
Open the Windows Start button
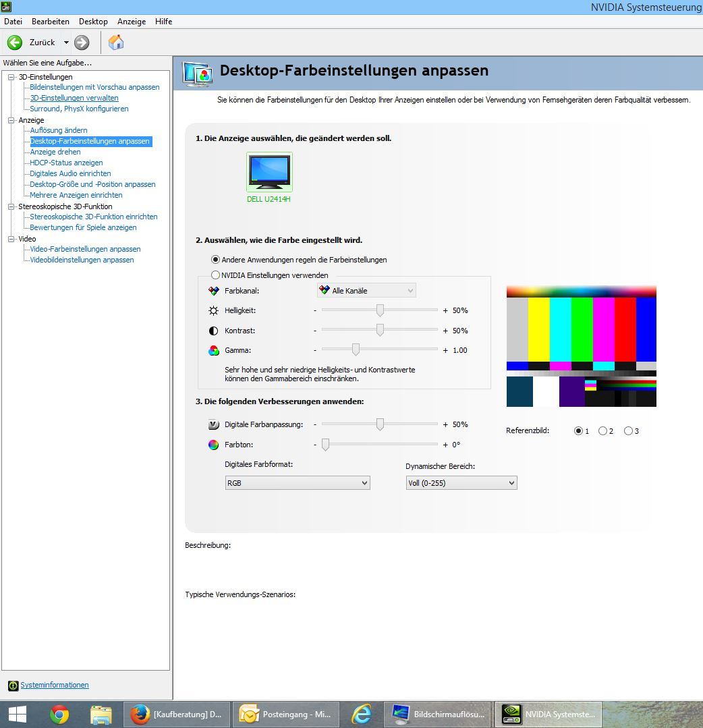(18, 715)
